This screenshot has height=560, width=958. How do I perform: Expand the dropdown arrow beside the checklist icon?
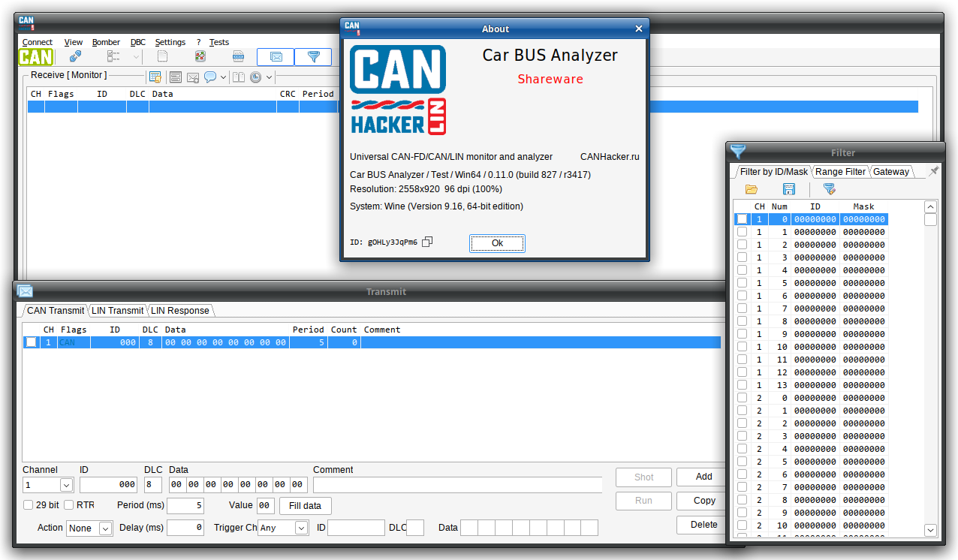[136, 56]
